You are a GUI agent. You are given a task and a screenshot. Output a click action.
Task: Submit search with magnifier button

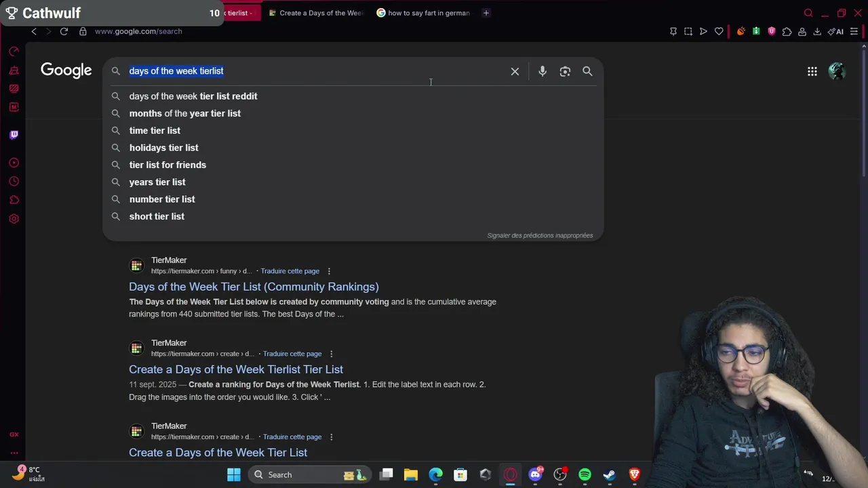coord(587,71)
